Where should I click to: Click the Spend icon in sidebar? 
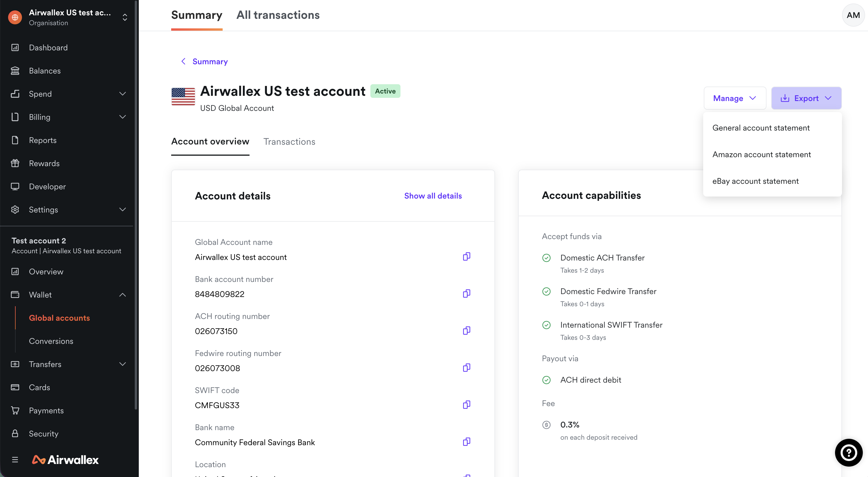15,94
